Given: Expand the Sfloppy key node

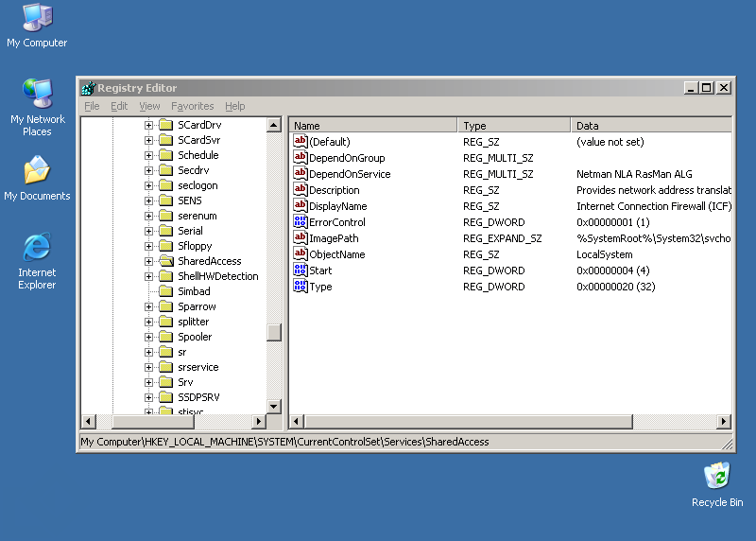Looking at the screenshot, I should tap(148, 246).
